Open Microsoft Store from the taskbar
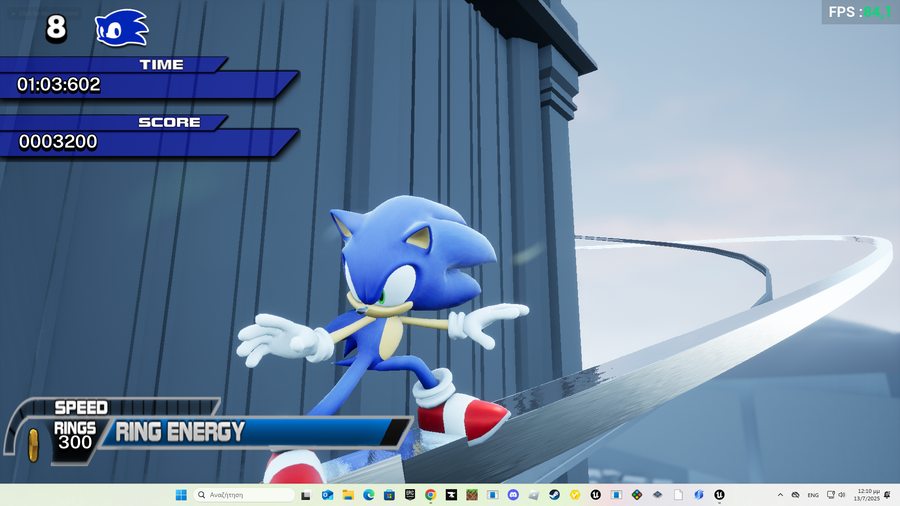Viewport: 900px width, 506px height. (x=389, y=495)
